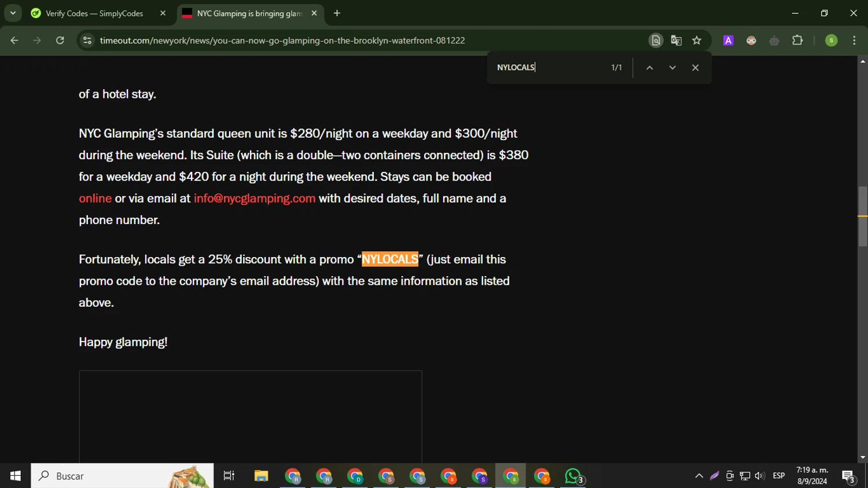
Task: Jump to previous find result
Action: (x=649, y=68)
